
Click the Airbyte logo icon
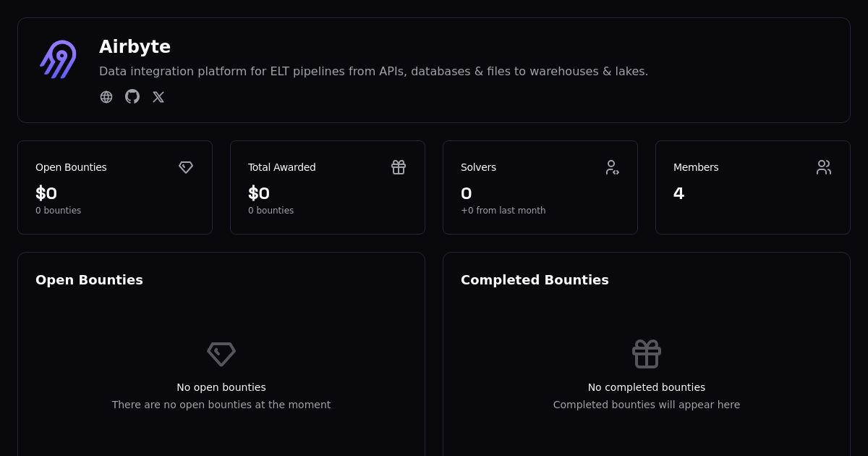point(58,59)
